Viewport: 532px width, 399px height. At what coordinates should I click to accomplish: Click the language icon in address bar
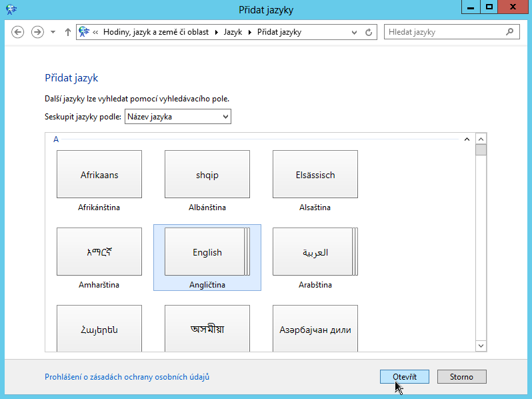[x=84, y=32]
